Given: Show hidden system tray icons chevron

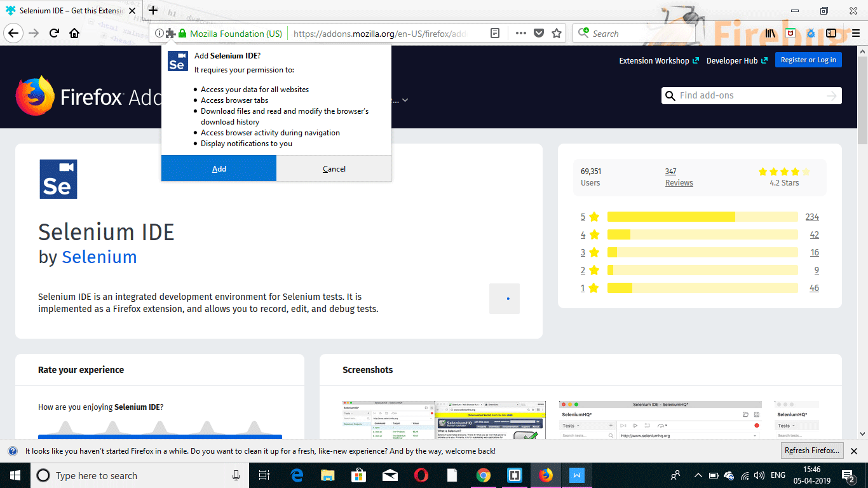Looking at the screenshot, I should 698,475.
